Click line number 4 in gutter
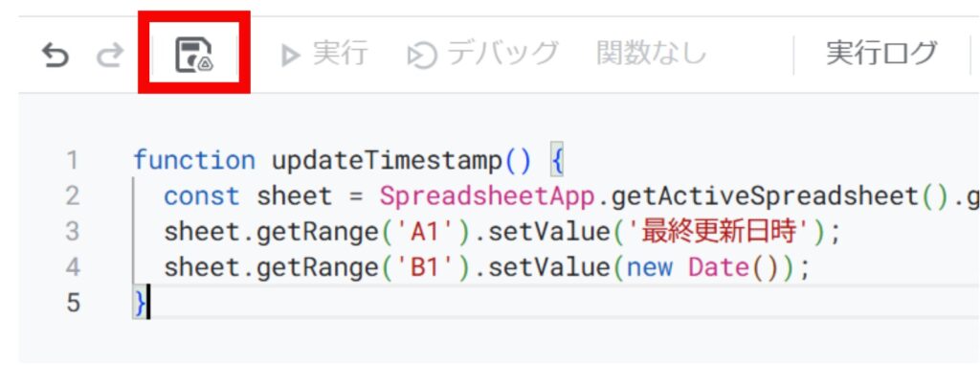980x365 pixels. click(x=73, y=268)
